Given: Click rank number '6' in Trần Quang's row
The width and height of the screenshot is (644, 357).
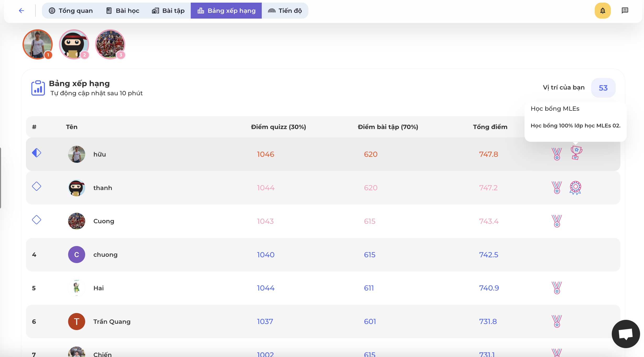Looking at the screenshot, I should tap(34, 322).
